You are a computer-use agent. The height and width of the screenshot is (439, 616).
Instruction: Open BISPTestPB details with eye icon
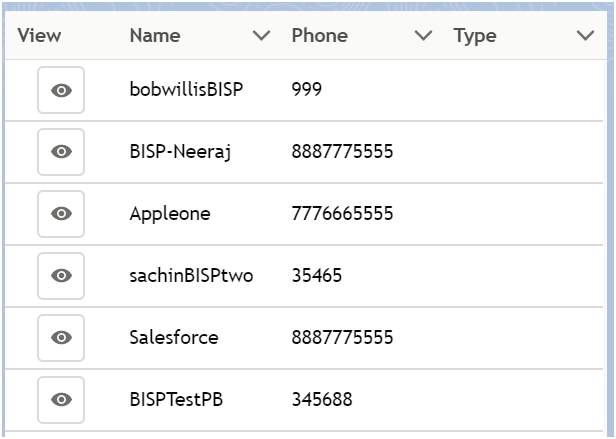click(61, 400)
